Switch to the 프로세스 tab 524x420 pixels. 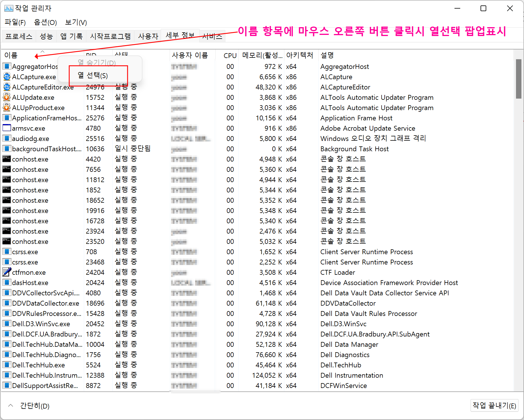click(x=19, y=36)
